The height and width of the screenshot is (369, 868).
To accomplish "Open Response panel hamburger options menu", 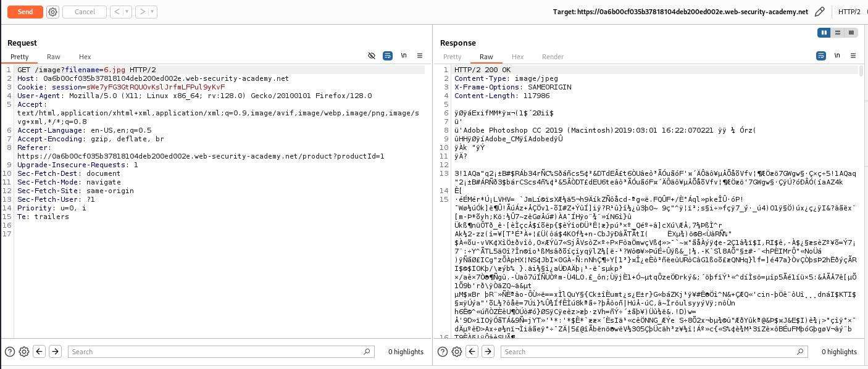I will pyautogui.click(x=853, y=56).
